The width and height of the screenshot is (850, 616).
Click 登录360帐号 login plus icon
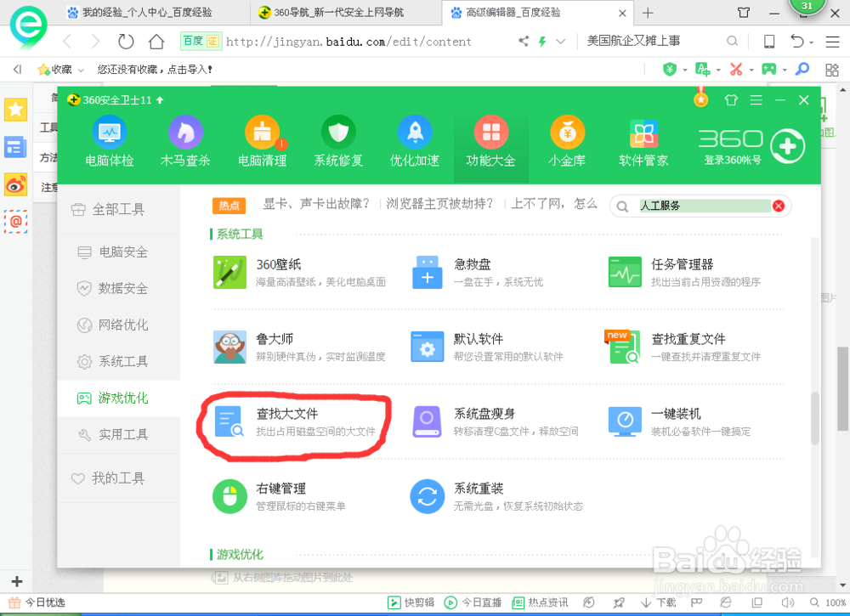[788, 146]
